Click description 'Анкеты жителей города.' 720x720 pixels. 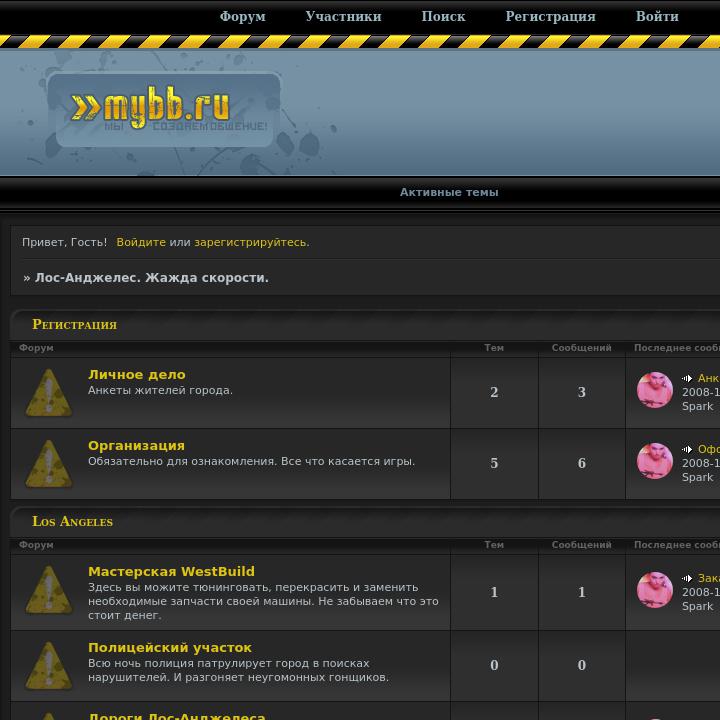[160, 390]
